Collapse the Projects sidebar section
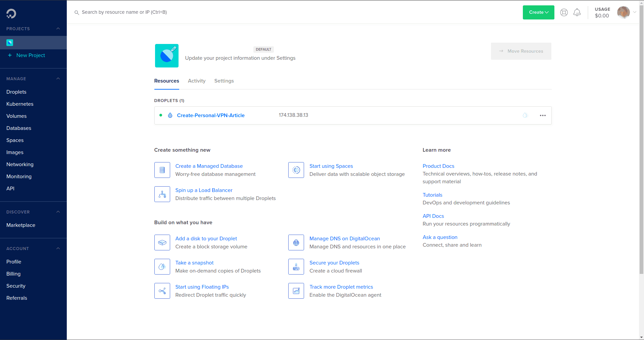 click(58, 29)
